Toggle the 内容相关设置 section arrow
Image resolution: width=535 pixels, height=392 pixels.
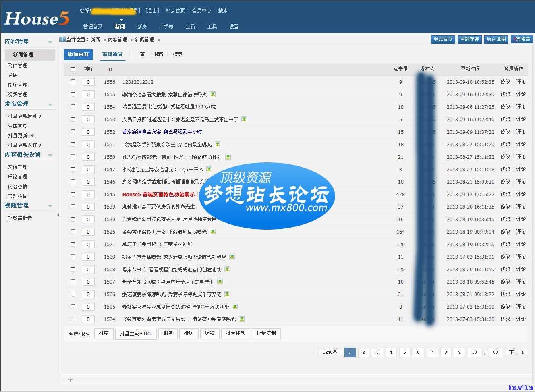click(50, 155)
